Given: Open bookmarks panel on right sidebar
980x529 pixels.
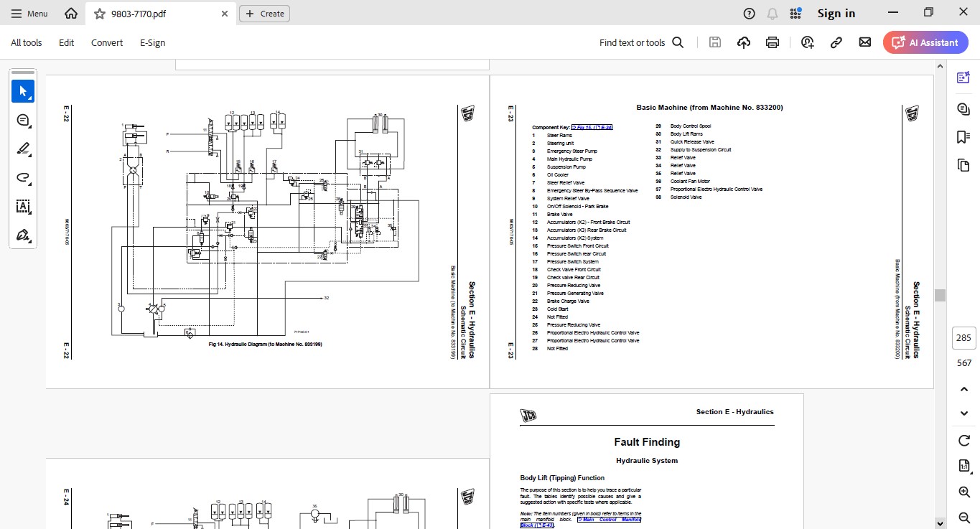Looking at the screenshot, I should point(963,137).
